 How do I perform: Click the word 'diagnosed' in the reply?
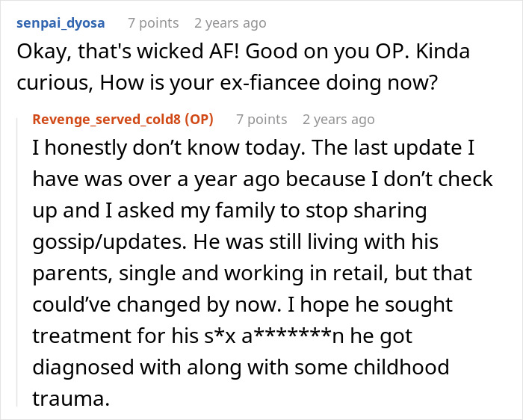click(x=83, y=367)
